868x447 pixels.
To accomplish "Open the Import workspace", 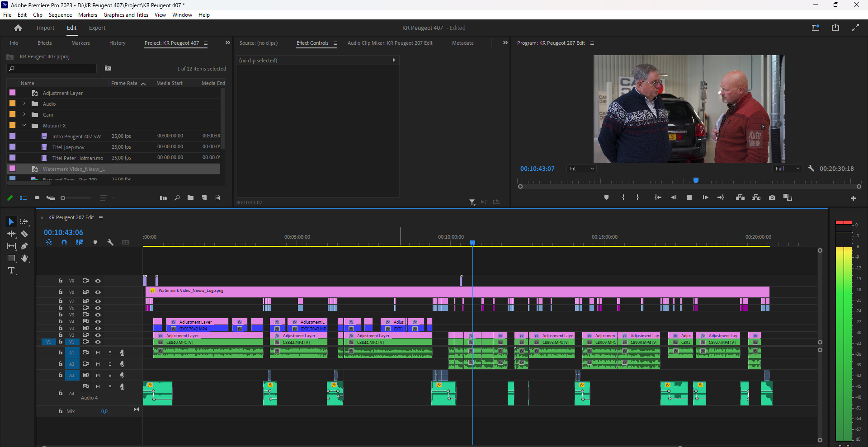I will coord(45,28).
